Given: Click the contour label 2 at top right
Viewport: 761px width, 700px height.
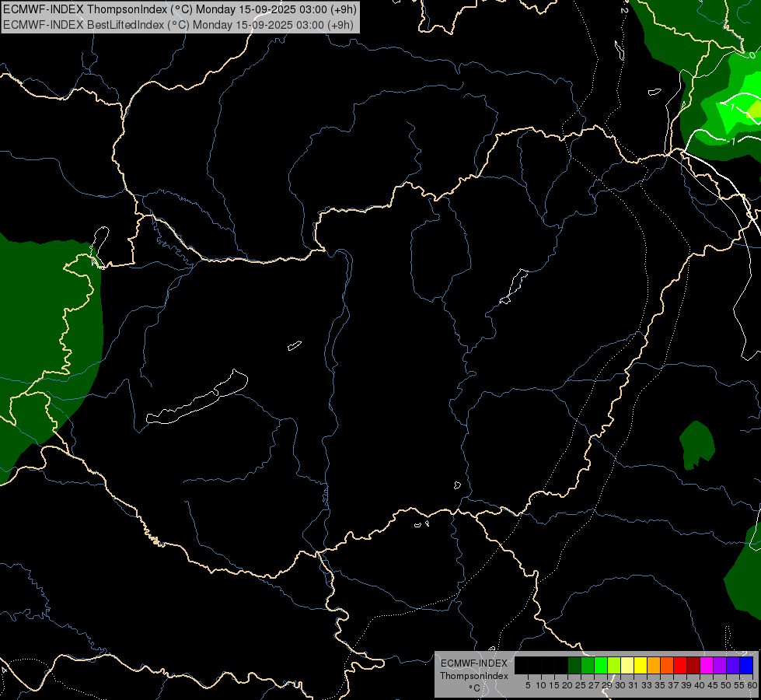Looking at the screenshot, I should click(625, 9).
